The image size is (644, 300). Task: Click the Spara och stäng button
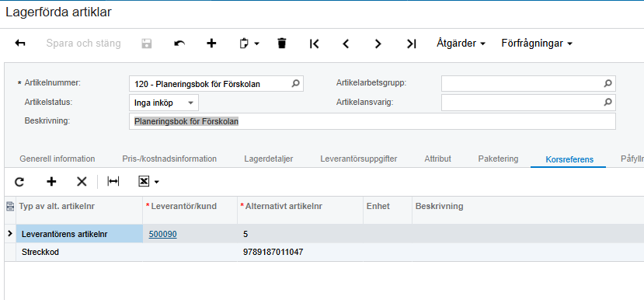[83, 44]
